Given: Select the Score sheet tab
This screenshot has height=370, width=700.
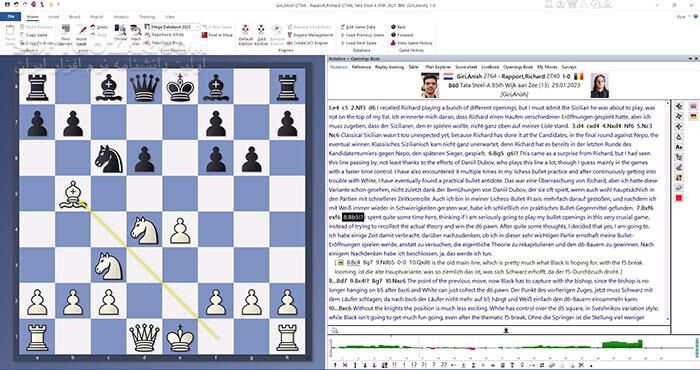Looking at the screenshot, I should point(466,67).
